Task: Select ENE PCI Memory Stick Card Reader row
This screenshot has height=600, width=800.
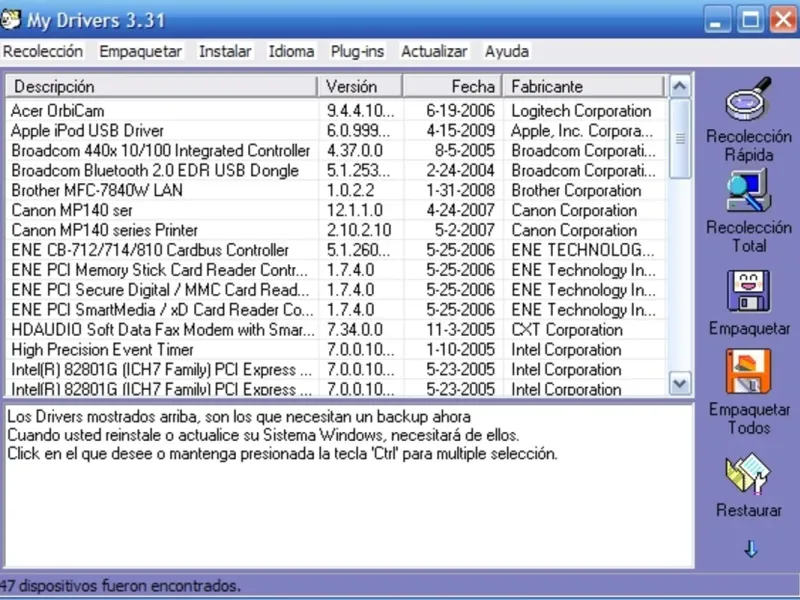Action: 337,270
